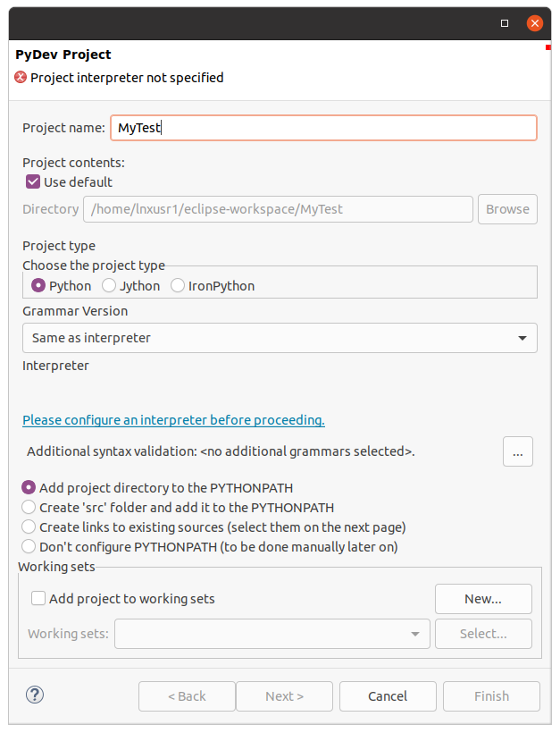Open the Grammar Version dropdown
This screenshot has width=560, height=733.
tap(280, 338)
